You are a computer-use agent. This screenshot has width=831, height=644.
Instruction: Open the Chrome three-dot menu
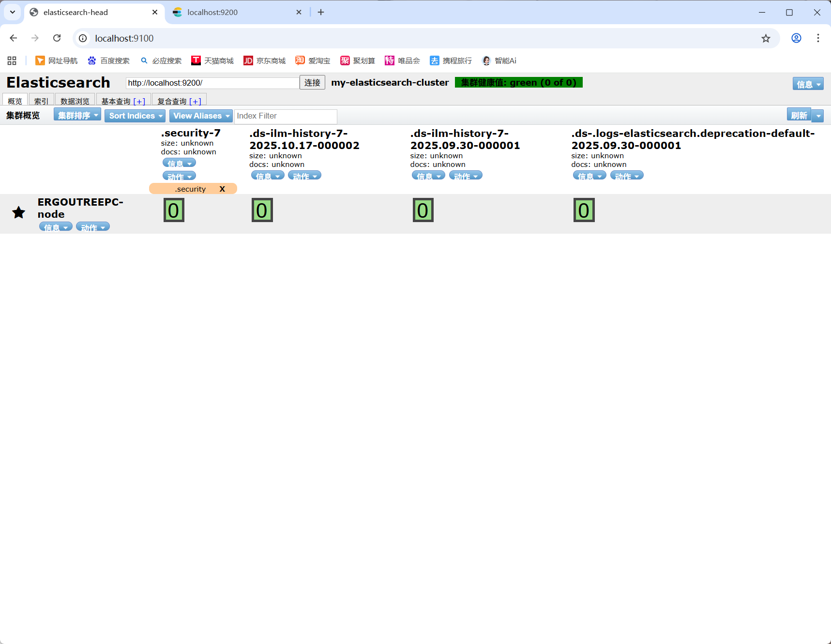coord(818,38)
